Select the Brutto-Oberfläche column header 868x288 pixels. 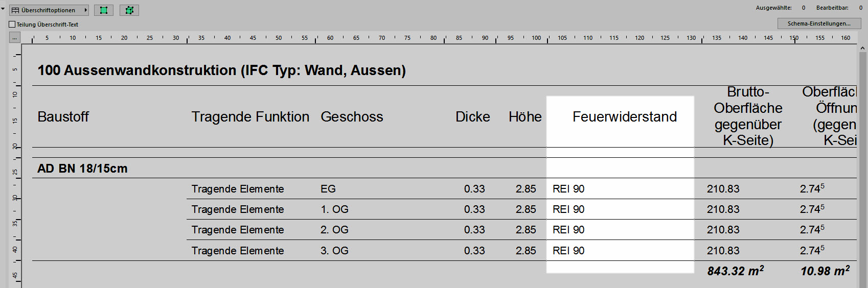coord(748,116)
